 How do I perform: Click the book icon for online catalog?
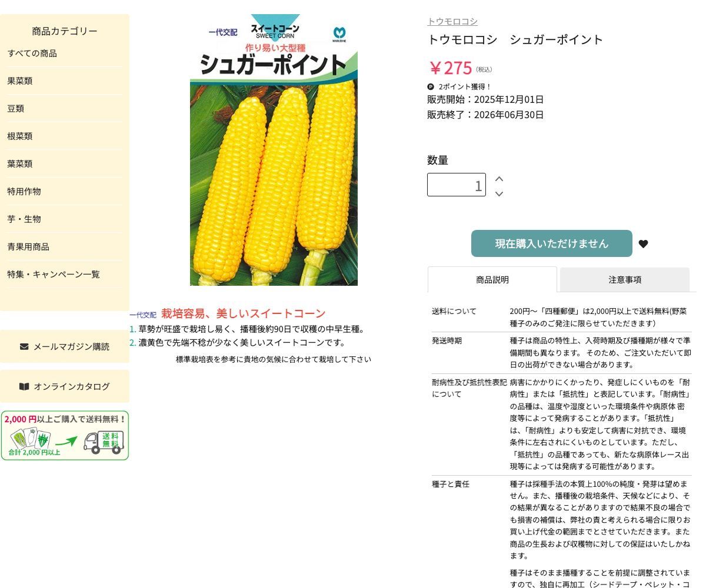click(24, 386)
